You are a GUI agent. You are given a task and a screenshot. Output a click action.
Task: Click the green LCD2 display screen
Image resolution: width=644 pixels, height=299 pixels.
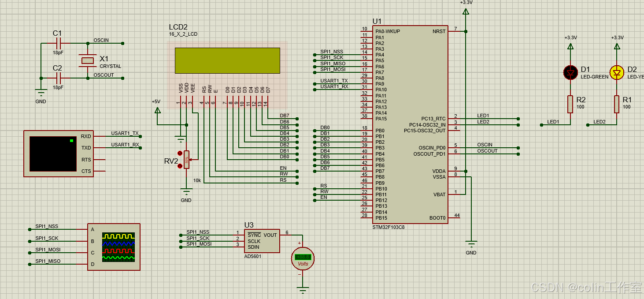227,60
